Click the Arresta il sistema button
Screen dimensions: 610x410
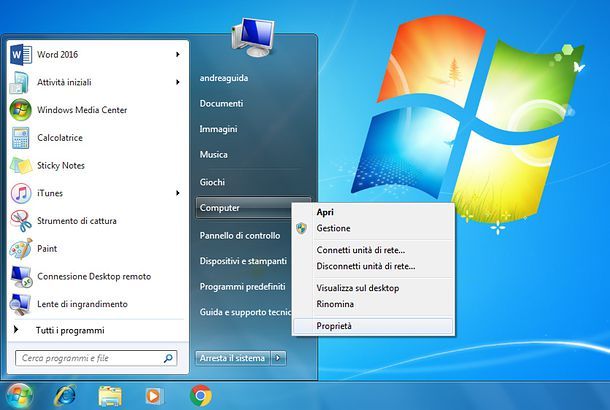[233, 358]
